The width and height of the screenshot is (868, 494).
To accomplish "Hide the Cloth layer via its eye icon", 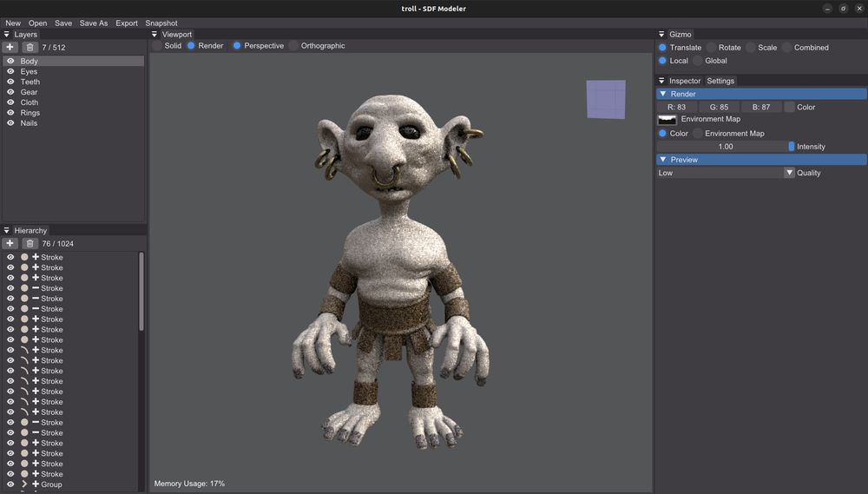I will (x=10, y=102).
